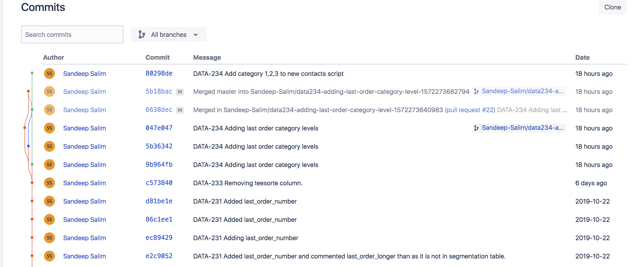The width and height of the screenshot is (644, 267).
Task: Open the pull request #22 link
Action: 470,110
